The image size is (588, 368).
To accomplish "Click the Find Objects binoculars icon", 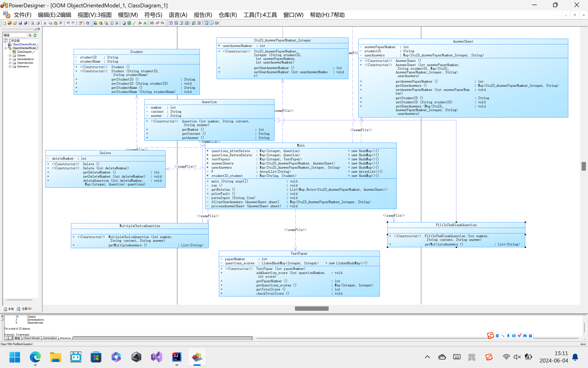I will pos(106,23).
